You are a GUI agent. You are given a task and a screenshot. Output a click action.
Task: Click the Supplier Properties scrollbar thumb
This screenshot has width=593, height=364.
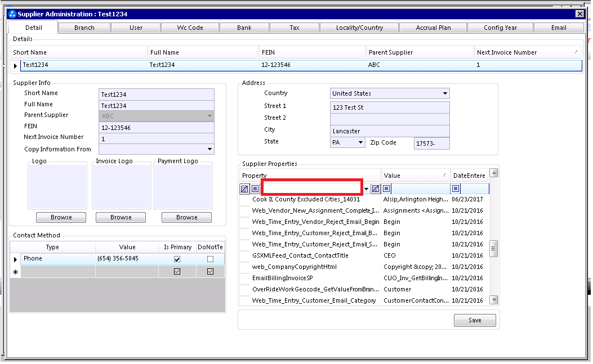pyautogui.click(x=493, y=249)
